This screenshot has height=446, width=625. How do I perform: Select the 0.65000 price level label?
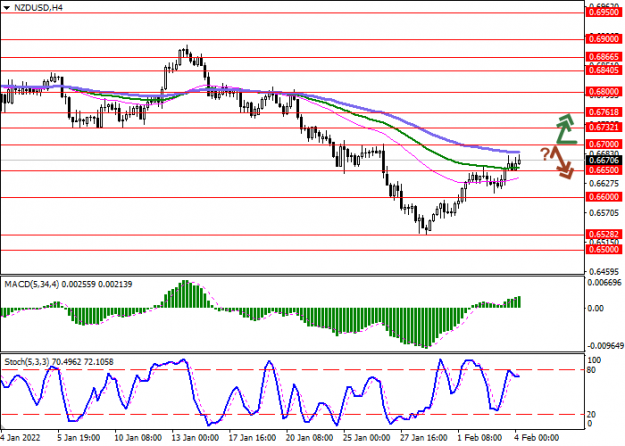point(604,250)
